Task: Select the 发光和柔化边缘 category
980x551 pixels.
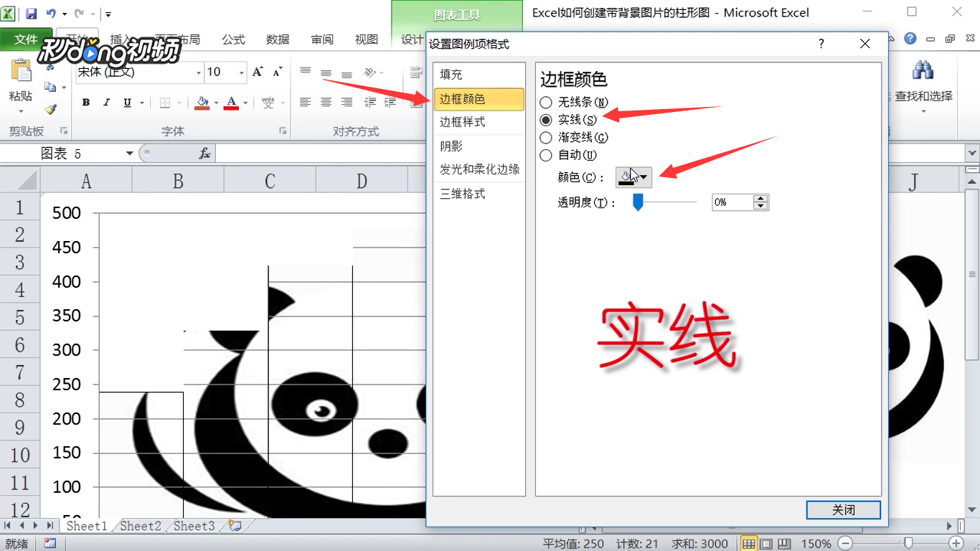Action: click(479, 170)
